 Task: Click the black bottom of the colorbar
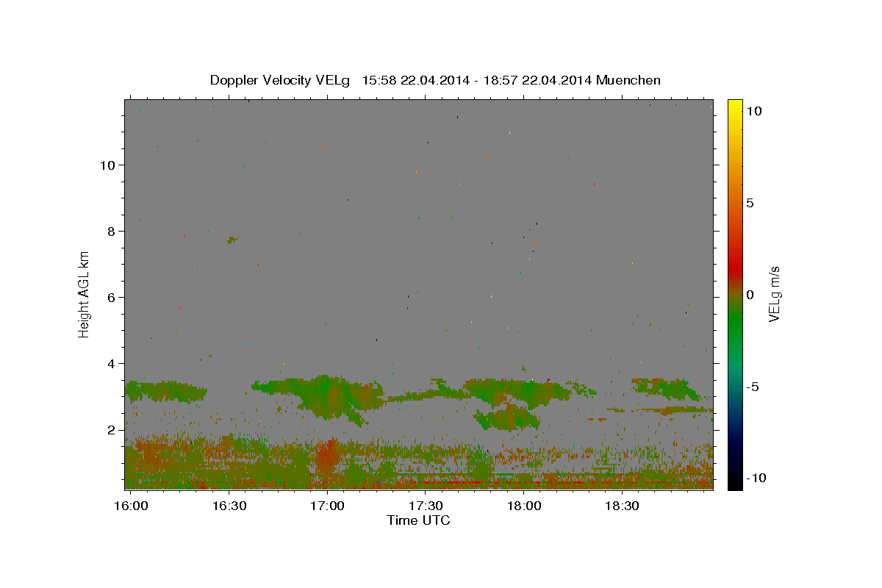734,481
